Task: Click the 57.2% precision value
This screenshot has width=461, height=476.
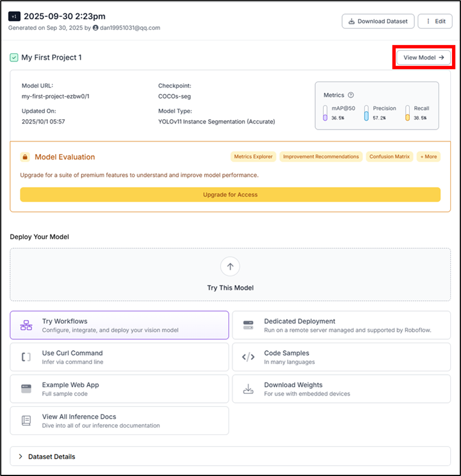Action: [x=379, y=118]
